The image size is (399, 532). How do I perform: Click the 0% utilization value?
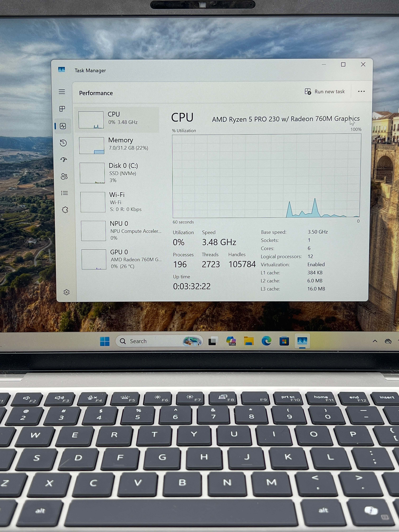(179, 242)
